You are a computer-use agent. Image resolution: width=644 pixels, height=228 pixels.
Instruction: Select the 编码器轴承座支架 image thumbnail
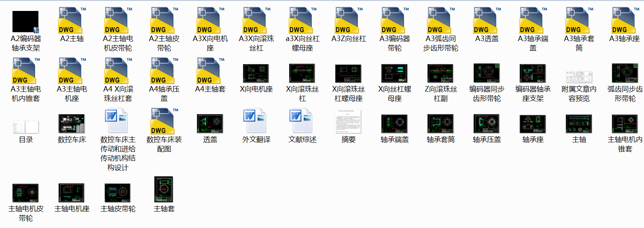pyautogui.click(x=533, y=74)
